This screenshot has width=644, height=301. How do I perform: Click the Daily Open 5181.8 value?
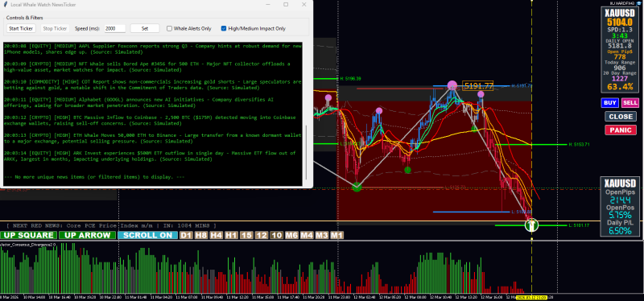point(620,46)
